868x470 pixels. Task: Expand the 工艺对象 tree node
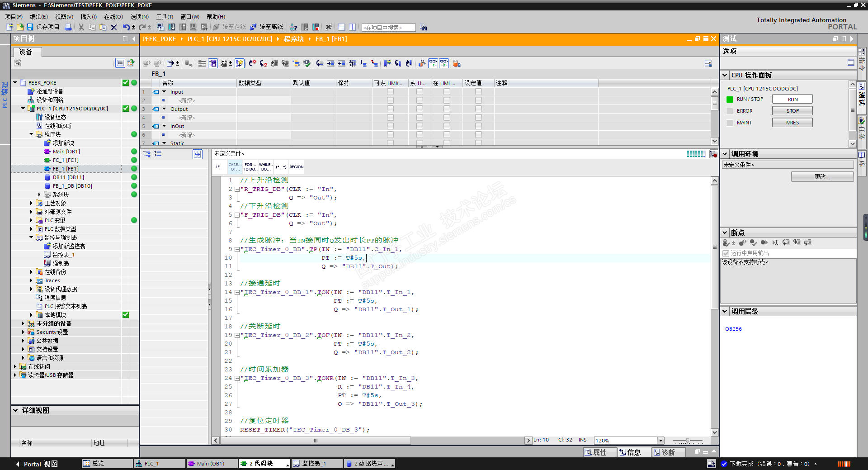(x=31, y=203)
